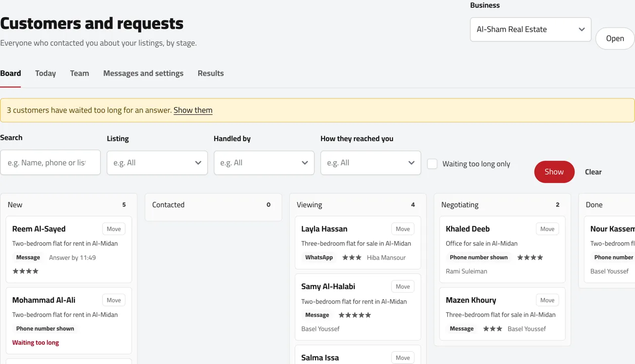
Task: Click the Message tag on Mazen Khoury's card
Action: tap(462, 329)
